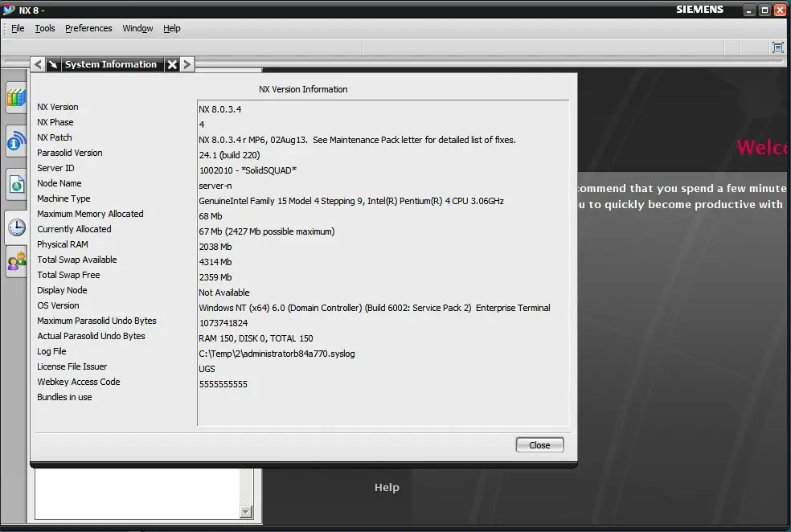Click the Not Available display node value
Screen dimensions: 791x532
click(224, 293)
